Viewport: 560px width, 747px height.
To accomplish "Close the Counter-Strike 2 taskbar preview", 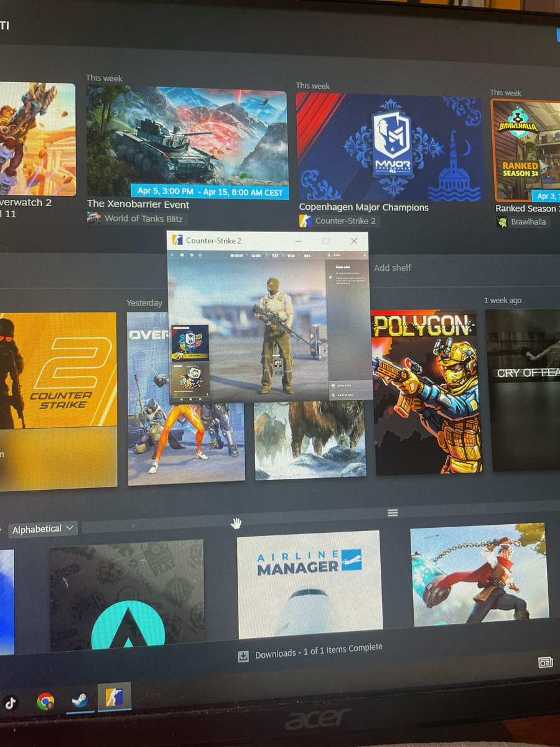I will point(354,240).
